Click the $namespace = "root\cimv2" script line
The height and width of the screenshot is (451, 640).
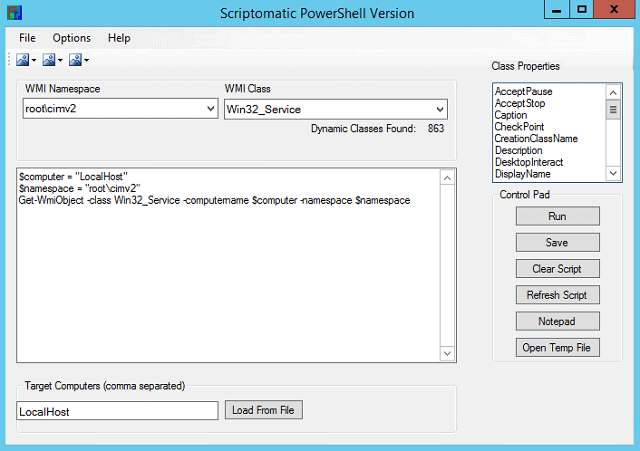pos(80,189)
